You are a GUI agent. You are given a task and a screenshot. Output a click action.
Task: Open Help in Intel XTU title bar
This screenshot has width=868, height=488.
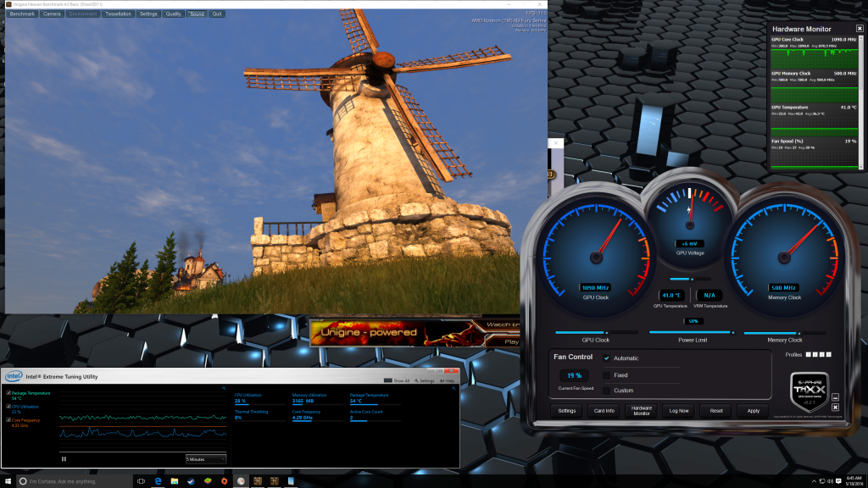point(448,380)
